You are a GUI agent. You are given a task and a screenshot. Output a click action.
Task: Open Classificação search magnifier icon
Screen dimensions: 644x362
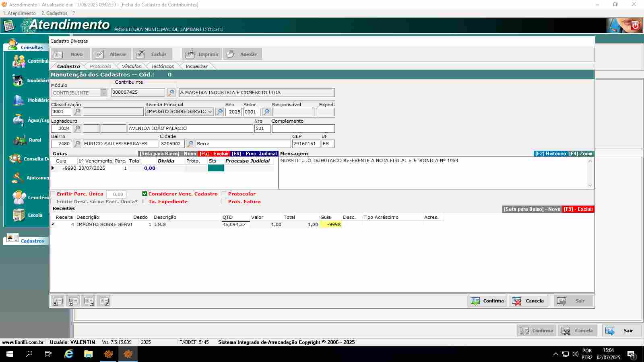[x=77, y=112]
